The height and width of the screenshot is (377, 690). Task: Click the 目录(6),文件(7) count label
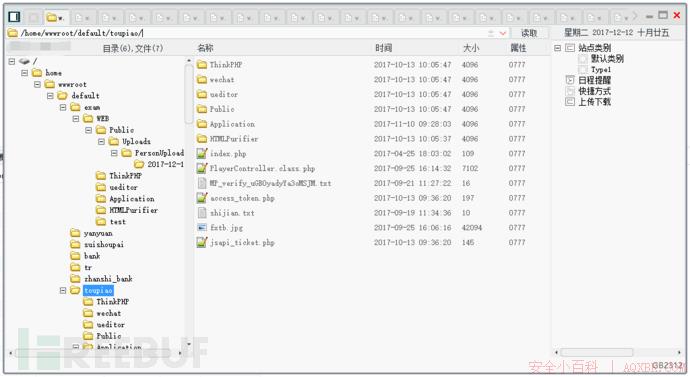133,48
